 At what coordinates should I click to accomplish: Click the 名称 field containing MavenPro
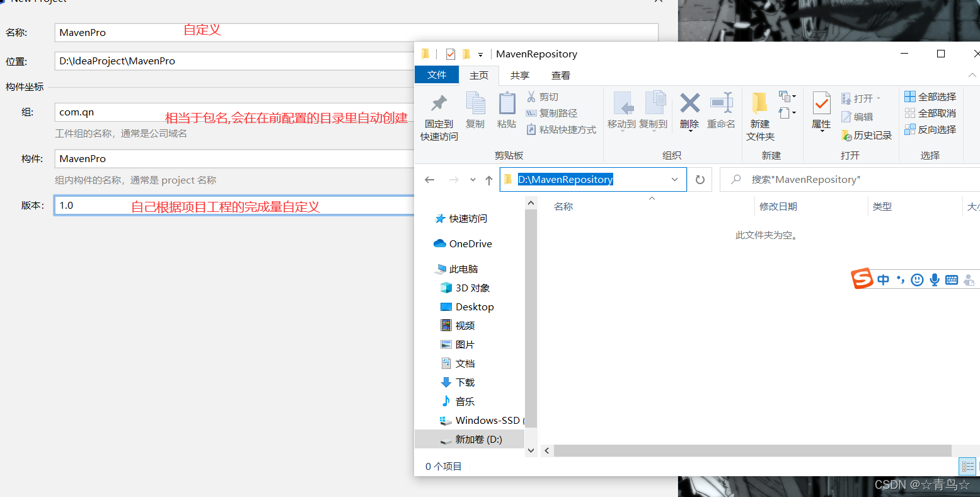pos(356,33)
